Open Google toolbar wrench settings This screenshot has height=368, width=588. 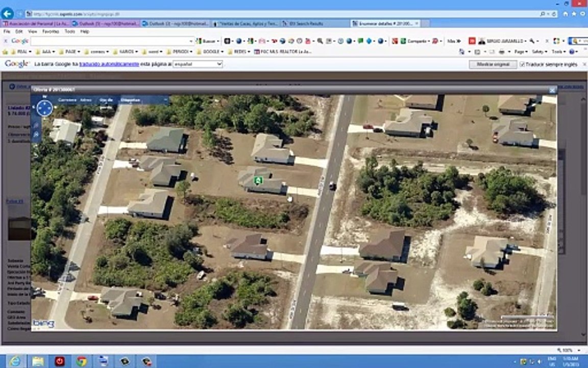tap(533, 41)
